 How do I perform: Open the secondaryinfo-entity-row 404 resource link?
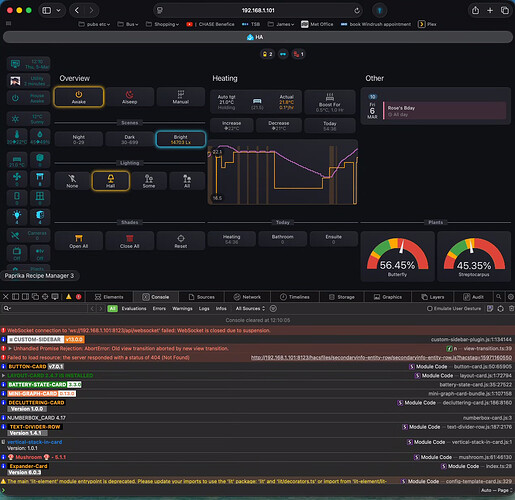click(x=381, y=358)
